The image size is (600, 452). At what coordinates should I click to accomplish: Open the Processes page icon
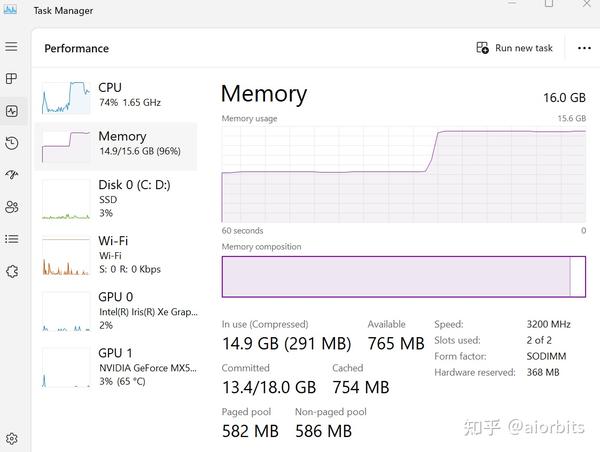click(x=11, y=79)
